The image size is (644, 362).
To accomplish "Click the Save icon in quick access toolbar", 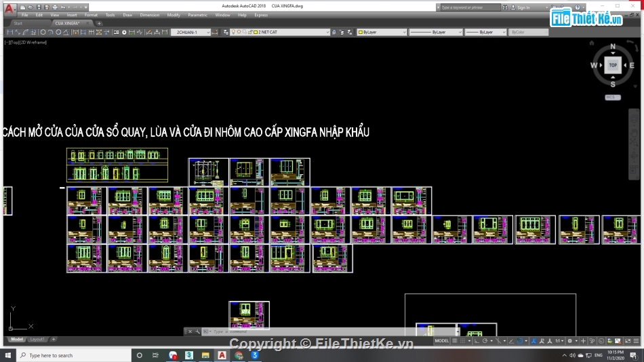I will point(39,7).
